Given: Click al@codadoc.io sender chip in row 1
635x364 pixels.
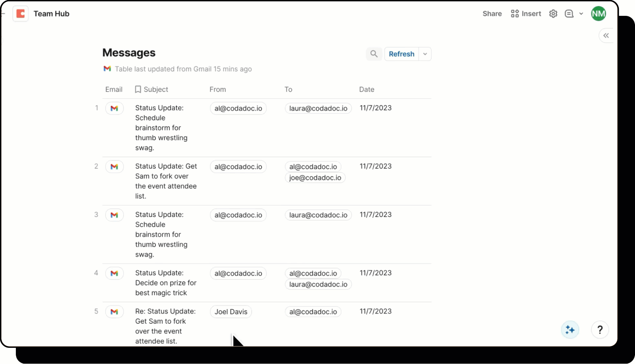Looking at the screenshot, I should pyautogui.click(x=238, y=109).
